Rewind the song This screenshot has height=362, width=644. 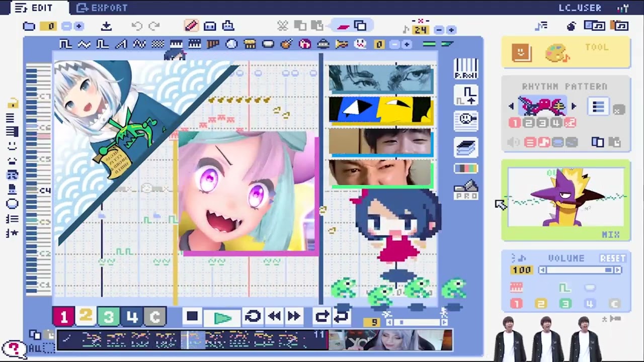[275, 316]
